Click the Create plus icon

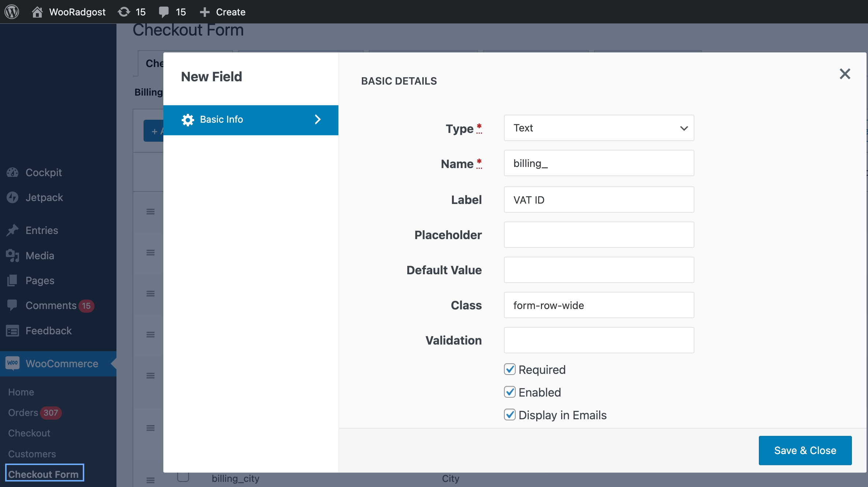[204, 12]
